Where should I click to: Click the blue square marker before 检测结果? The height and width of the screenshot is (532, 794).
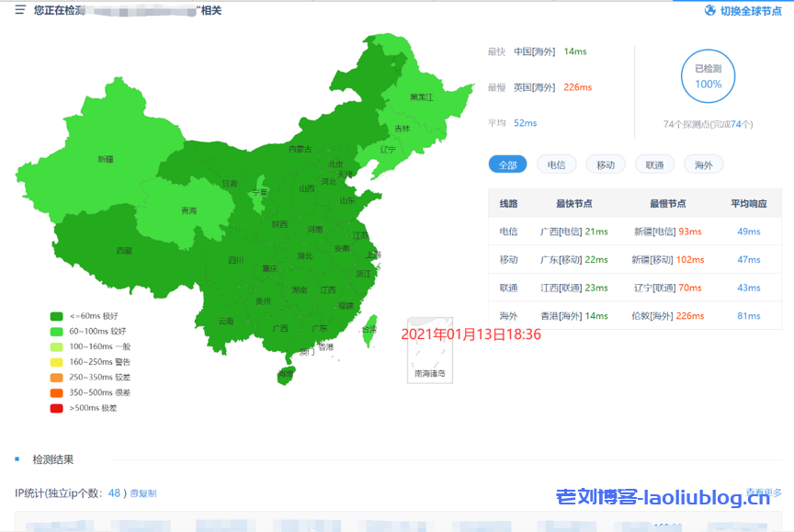click(17, 458)
